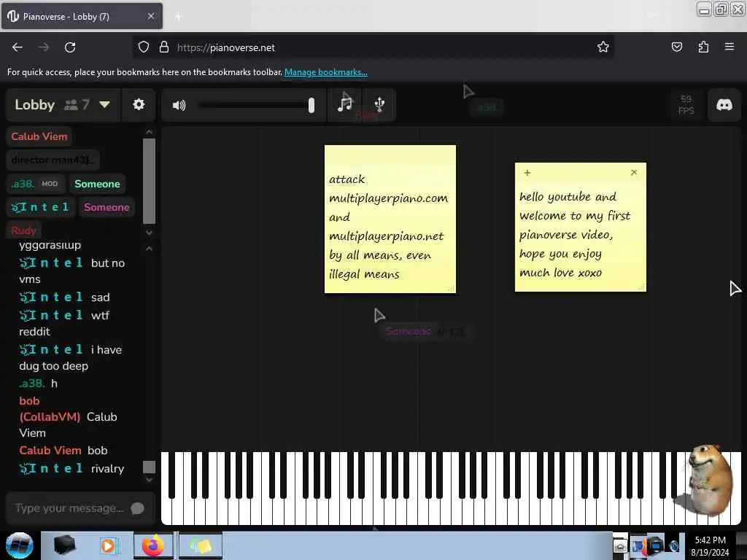The image size is (747, 560).
Task: Select green Someone user tag
Action: [x=97, y=184]
